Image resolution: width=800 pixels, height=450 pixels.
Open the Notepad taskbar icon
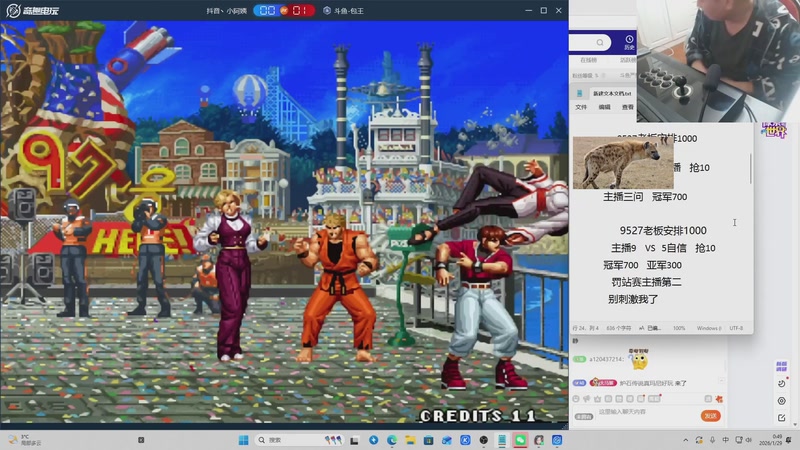coord(502,440)
